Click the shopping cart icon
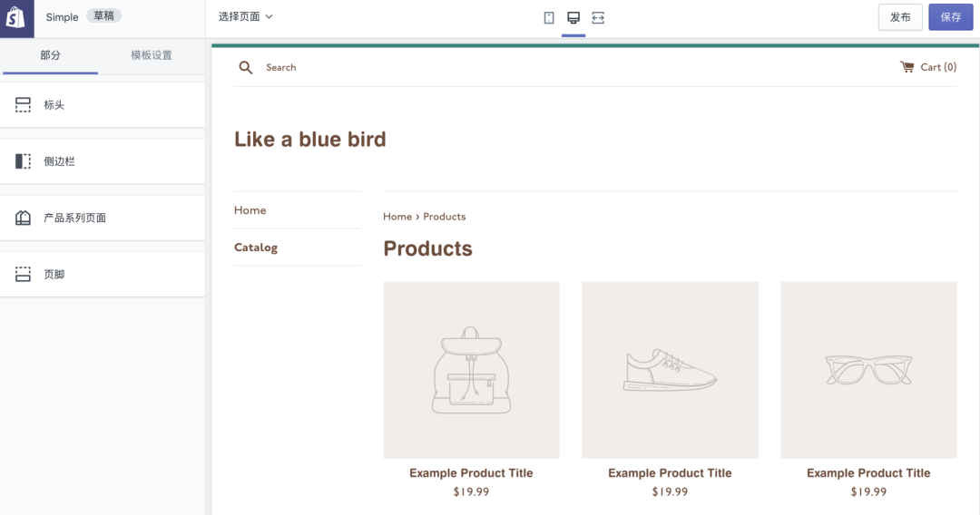Screen dimensions: 980x515 (x=906, y=67)
